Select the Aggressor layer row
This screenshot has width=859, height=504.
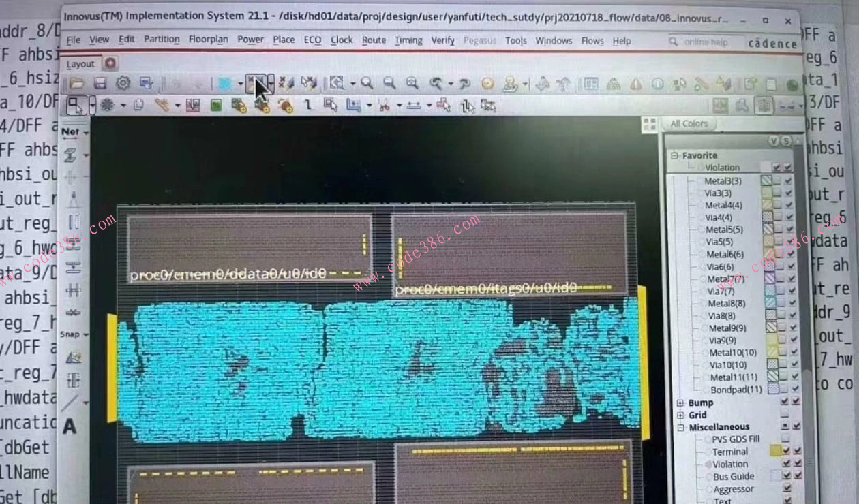(x=733, y=489)
